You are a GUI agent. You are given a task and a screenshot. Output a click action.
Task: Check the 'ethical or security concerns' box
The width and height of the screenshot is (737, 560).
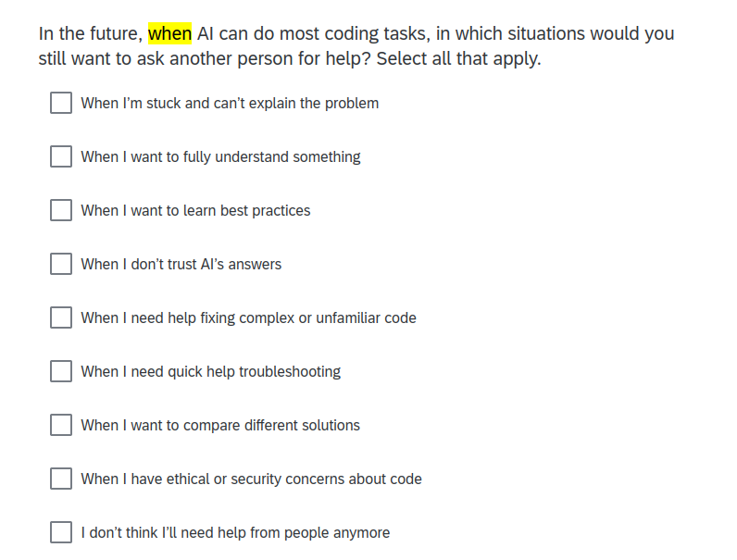(x=61, y=479)
